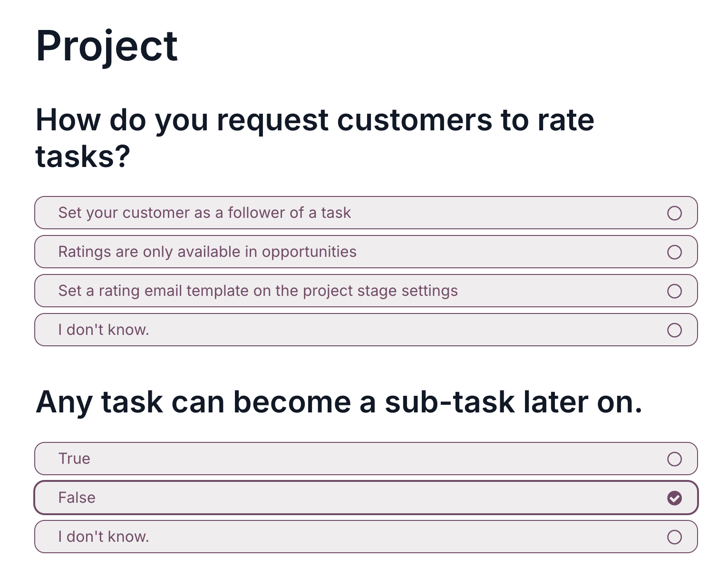This screenshot has height=577, width=728.
Task: Click the filled checkmark icon on the False option
Action: [674, 498]
